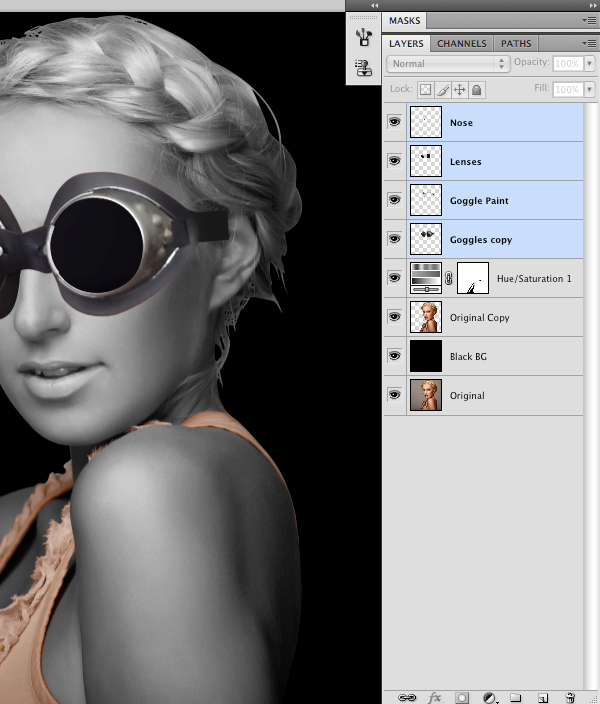The image size is (600, 704).
Task: Click Lock all padlock icon
Action: coord(476,90)
